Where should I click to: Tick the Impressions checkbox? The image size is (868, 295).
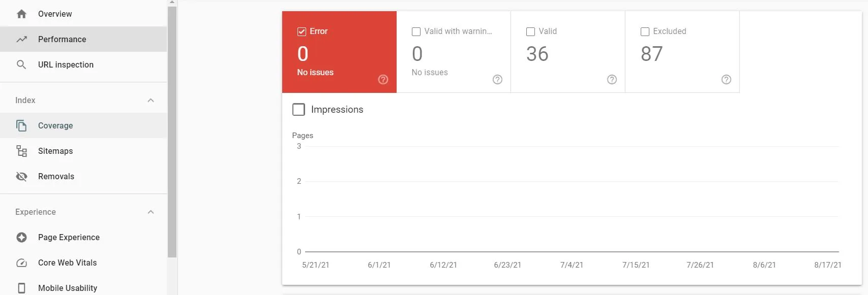tap(298, 109)
